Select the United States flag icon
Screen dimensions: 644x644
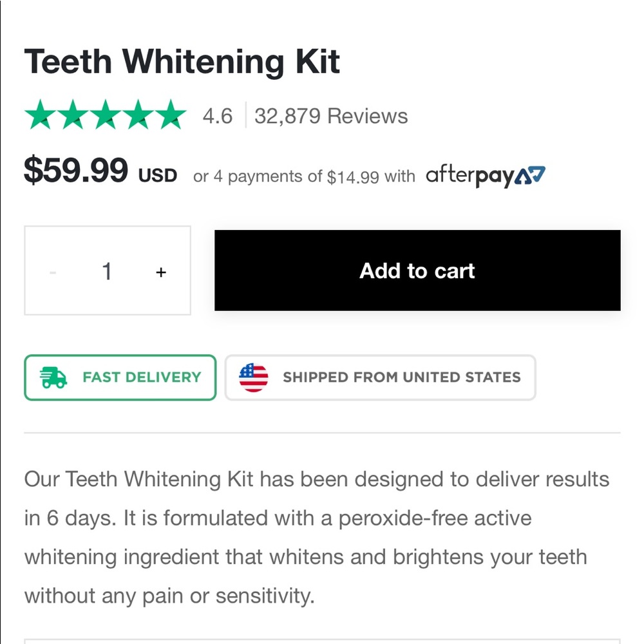[x=255, y=377]
